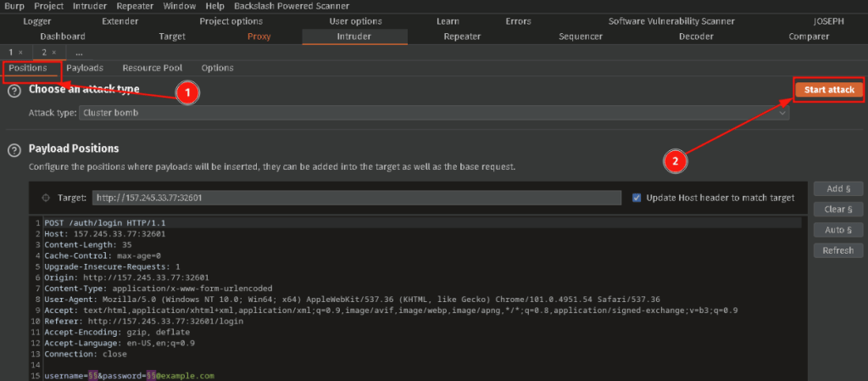Viewport: 868px width, 381px height.
Task: Close Intruder attack tab 1
Action: [20, 53]
